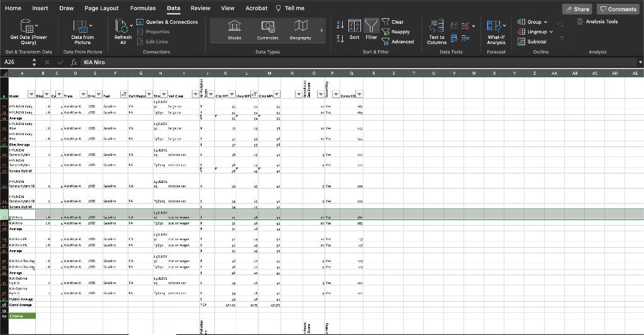Select column Q header

coord(352,74)
